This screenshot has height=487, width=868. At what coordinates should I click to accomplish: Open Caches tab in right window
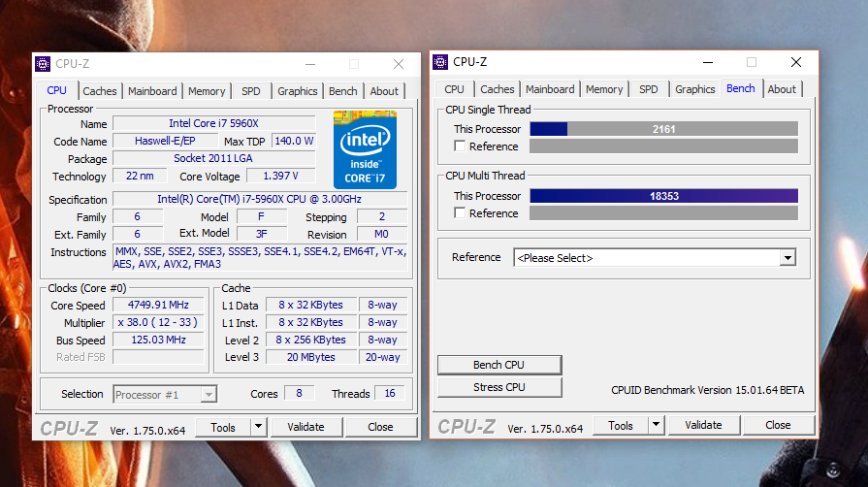tap(498, 89)
